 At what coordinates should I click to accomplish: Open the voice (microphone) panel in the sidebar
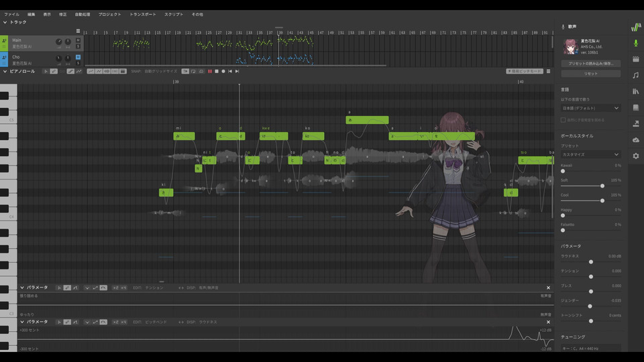pyautogui.click(x=636, y=43)
